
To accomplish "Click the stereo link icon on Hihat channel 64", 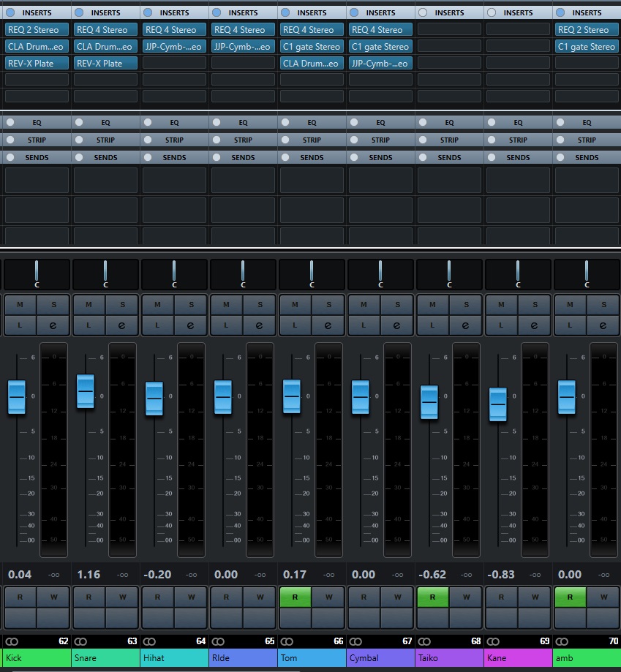I will (x=149, y=641).
